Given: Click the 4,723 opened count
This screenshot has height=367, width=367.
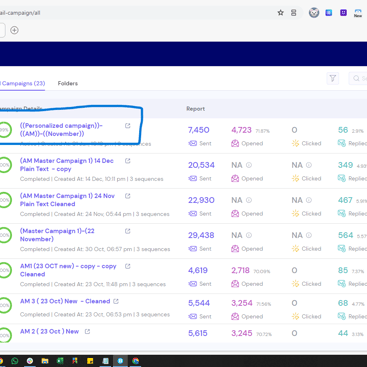Looking at the screenshot, I should (241, 130).
